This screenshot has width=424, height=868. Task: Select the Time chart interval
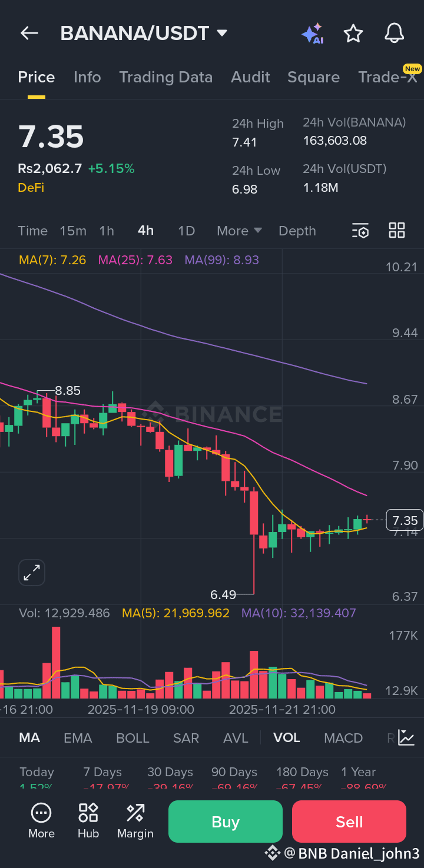pos(32,231)
